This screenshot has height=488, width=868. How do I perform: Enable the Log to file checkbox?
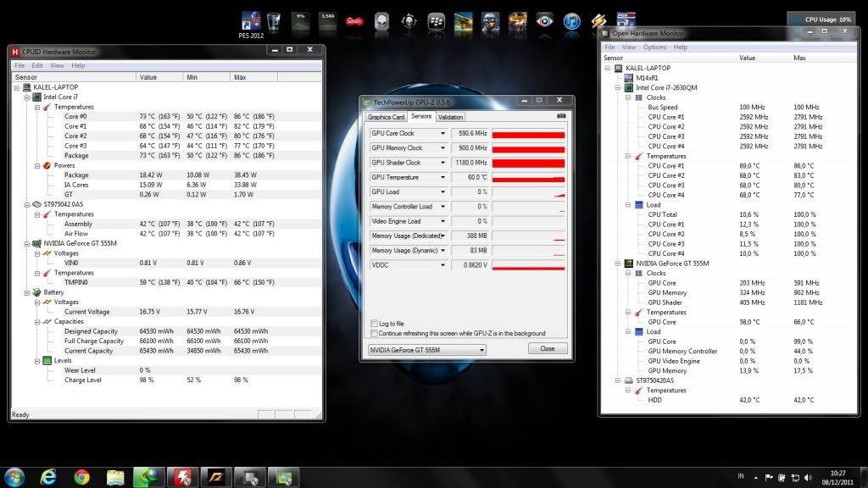374,324
